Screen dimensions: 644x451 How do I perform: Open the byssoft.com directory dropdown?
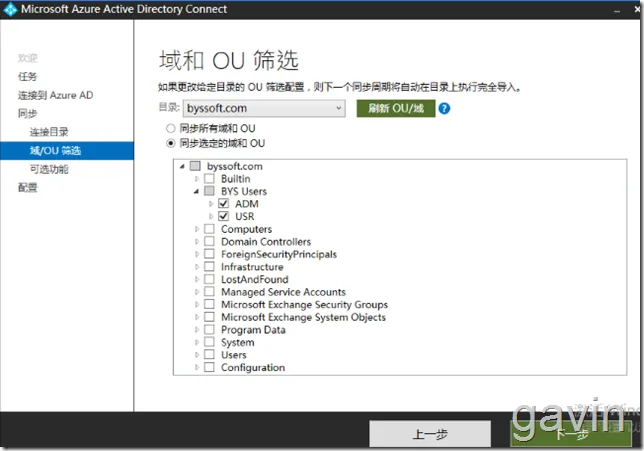(x=264, y=108)
